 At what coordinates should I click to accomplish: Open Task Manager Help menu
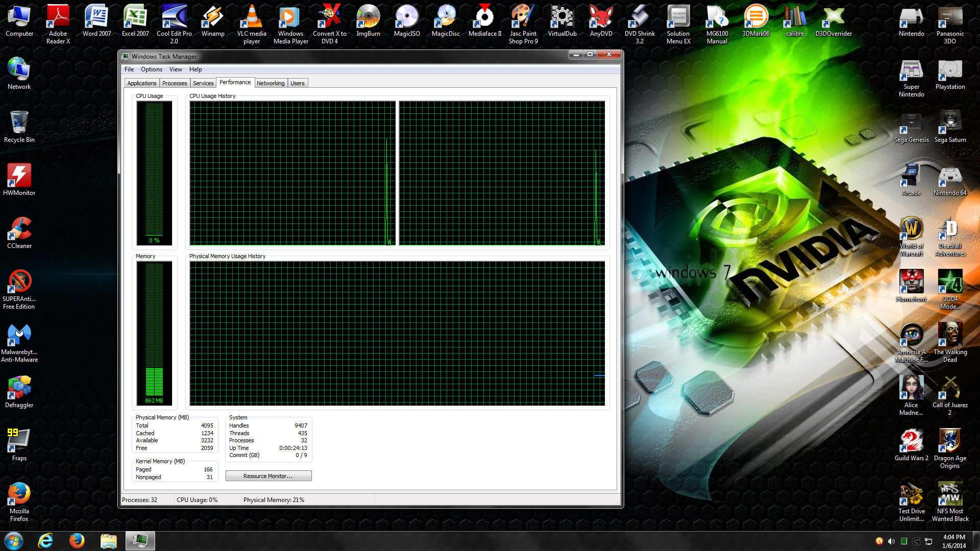tap(195, 69)
